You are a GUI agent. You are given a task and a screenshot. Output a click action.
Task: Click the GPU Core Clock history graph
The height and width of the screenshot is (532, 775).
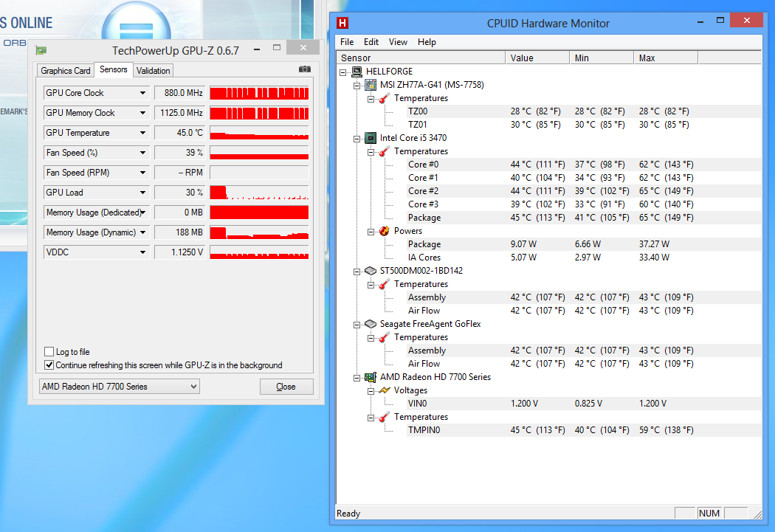(x=259, y=93)
